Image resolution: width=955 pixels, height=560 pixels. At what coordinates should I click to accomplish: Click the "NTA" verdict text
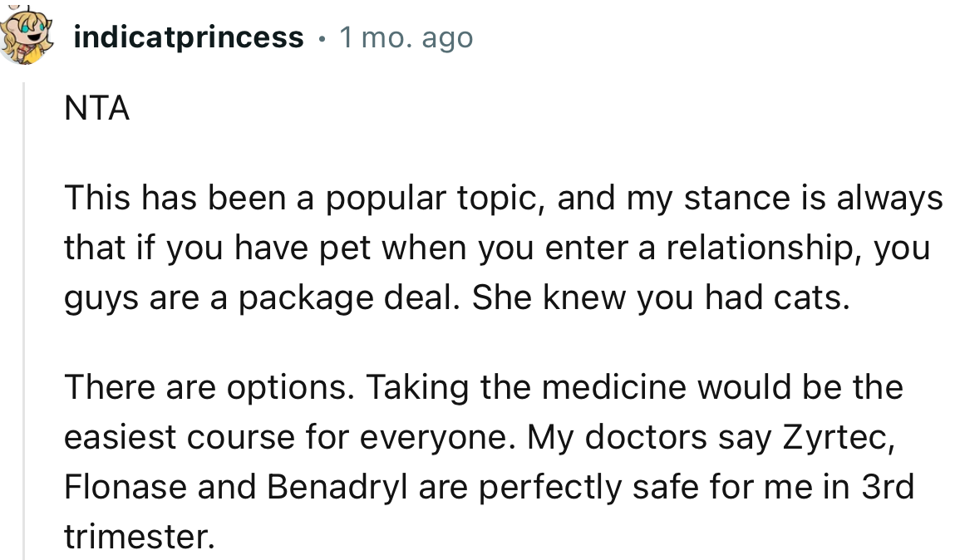tap(96, 109)
